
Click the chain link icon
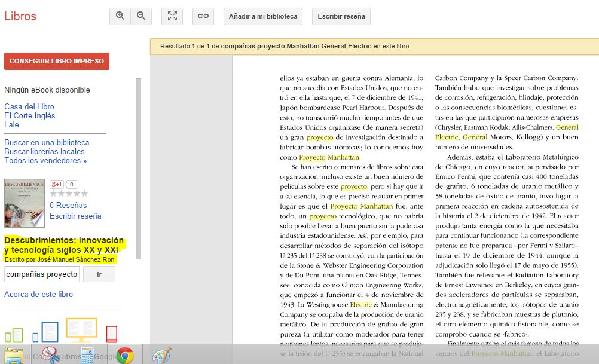tap(203, 16)
